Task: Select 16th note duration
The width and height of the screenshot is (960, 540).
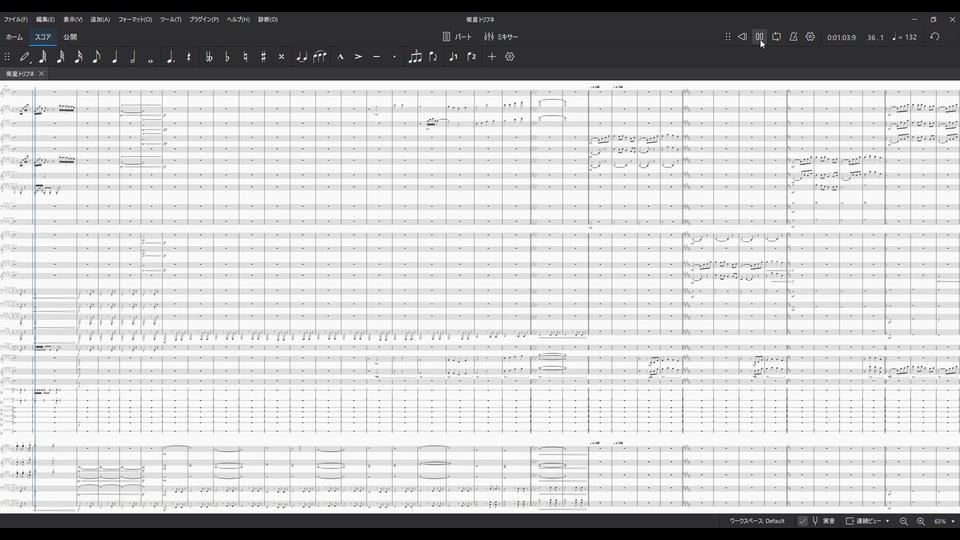Action: [x=78, y=57]
